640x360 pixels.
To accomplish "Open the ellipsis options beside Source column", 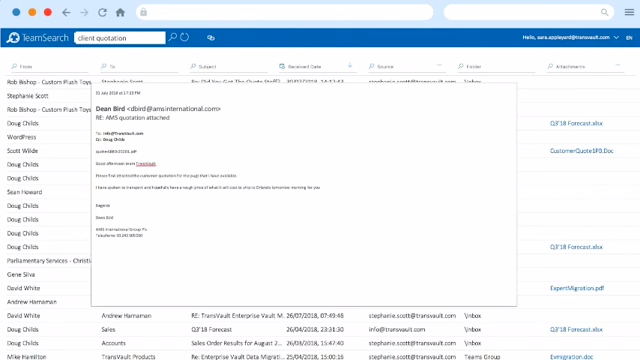I will click(439, 65).
